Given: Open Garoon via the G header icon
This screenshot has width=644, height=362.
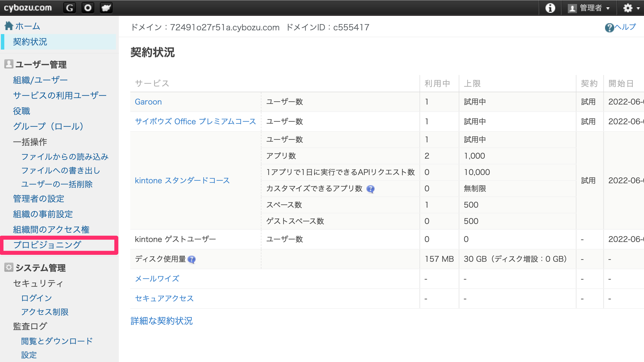Looking at the screenshot, I should click(70, 8).
